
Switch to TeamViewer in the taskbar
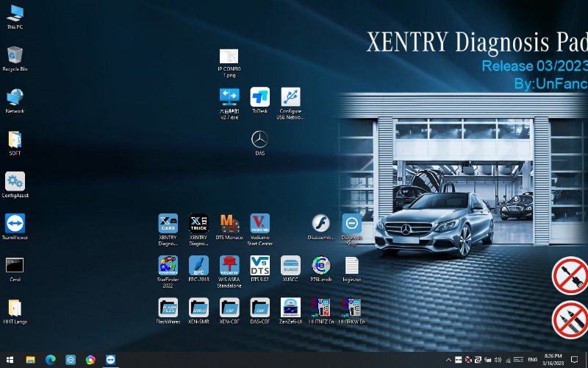point(110,360)
